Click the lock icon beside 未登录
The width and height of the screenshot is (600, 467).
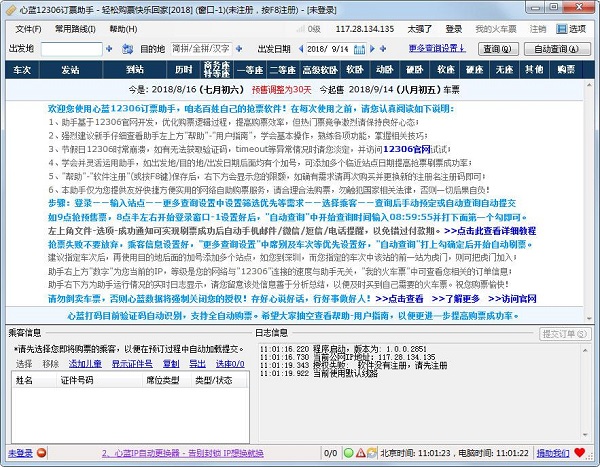40,453
